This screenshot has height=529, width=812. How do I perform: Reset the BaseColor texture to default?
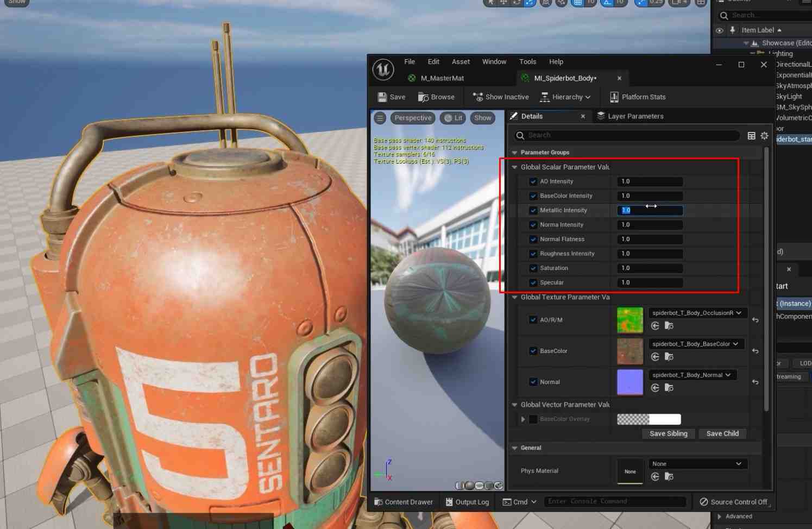pos(755,351)
